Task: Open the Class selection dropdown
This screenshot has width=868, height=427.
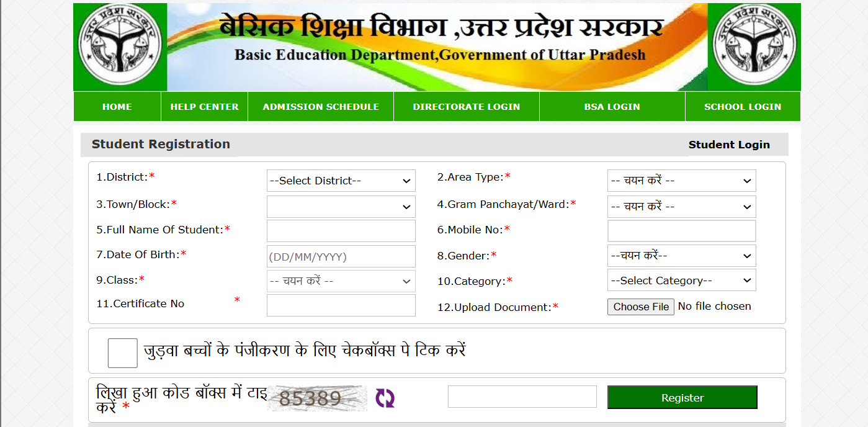Action: [x=341, y=281]
